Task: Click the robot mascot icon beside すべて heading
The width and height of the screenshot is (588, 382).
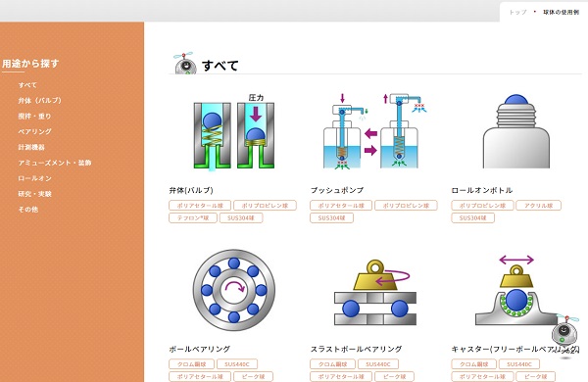Action: click(184, 63)
